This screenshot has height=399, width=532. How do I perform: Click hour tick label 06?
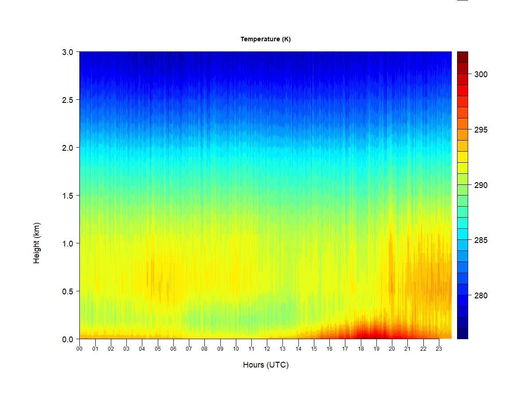tap(173, 349)
